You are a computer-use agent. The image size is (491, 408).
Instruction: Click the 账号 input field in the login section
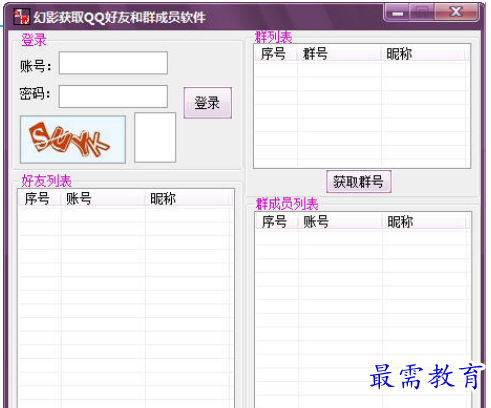click(113, 63)
